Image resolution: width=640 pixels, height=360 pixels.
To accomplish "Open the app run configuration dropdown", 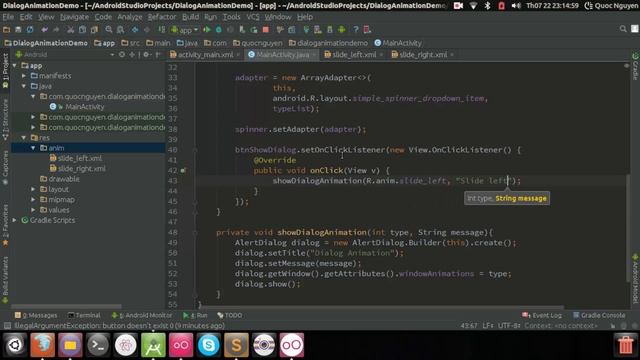I will click(185, 30).
